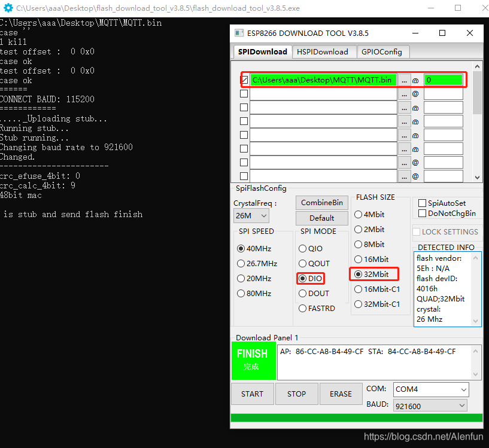Click the MQTT.bin file path field

point(323,80)
